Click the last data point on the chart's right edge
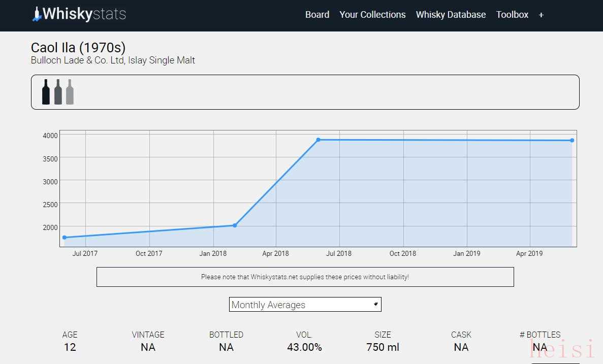 click(x=572, y=141)
